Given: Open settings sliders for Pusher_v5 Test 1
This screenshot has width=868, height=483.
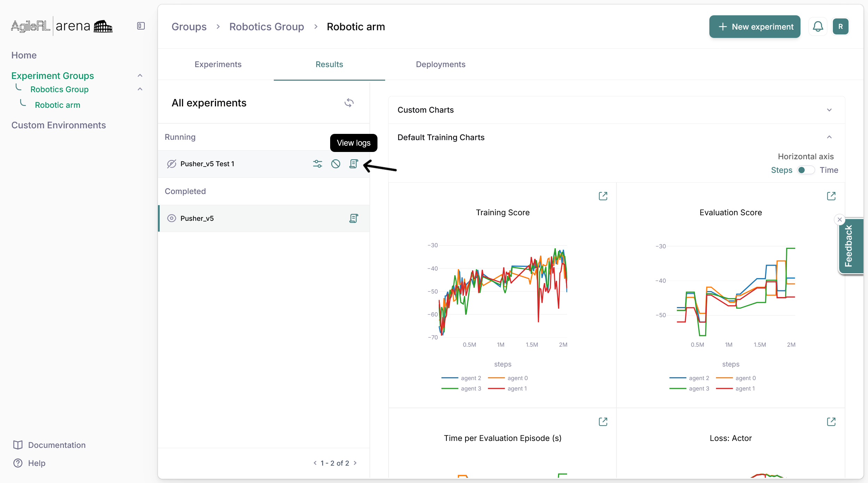Looking at the screenshot, I should [x=317, y=164].
